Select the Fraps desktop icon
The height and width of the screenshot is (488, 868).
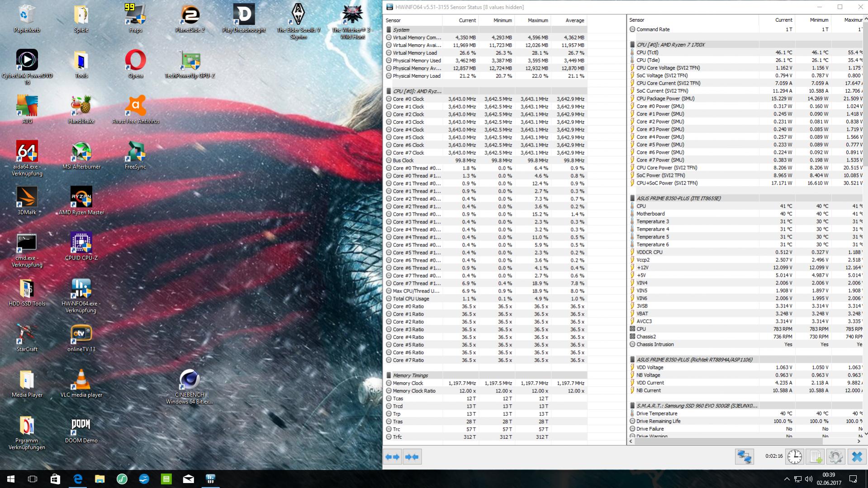tap(135, 18)
